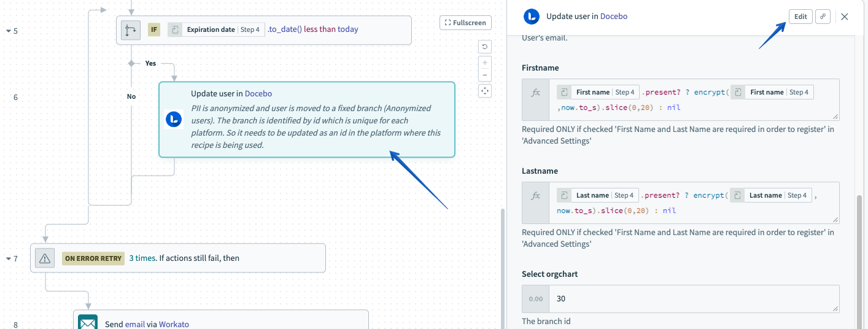Click the envelope icon in step 8
The height and width of the screenshot is (329, 868).
[88, 323]
